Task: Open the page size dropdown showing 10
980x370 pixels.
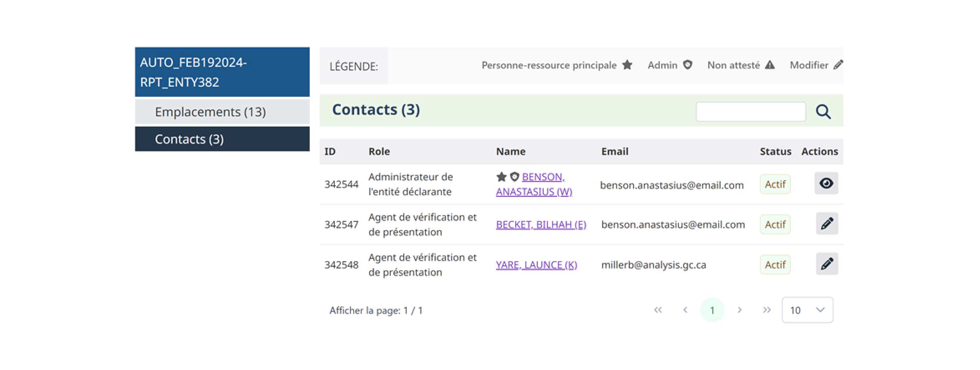Action: click(x=807, y=310)
